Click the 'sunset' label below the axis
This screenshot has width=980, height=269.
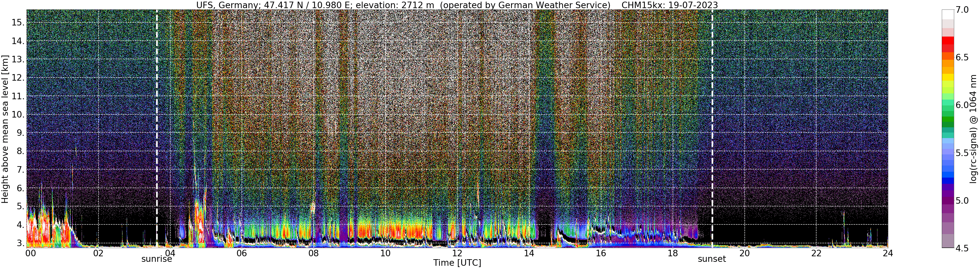pyautogui.click(x=712, y=259)
